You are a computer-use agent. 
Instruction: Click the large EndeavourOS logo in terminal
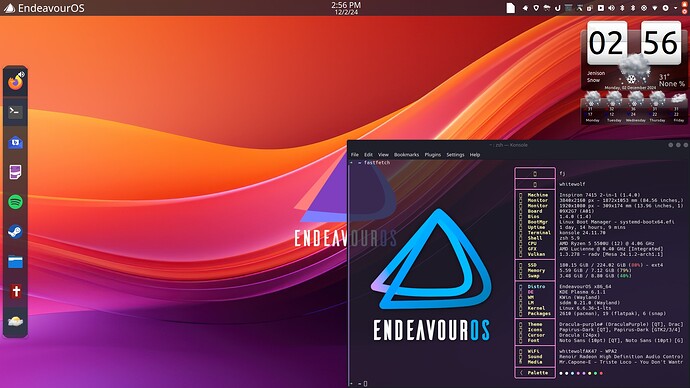(x=431, y=275)
